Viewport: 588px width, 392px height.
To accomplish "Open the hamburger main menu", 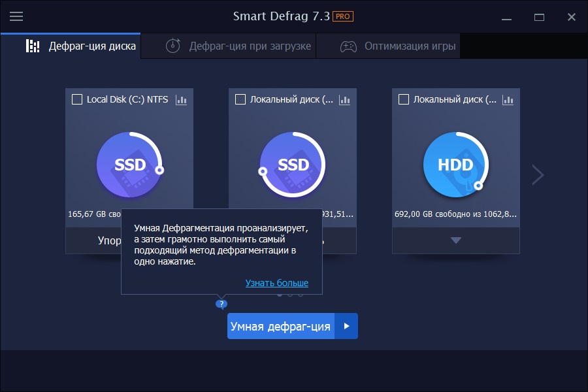I will tap(16, 16).
